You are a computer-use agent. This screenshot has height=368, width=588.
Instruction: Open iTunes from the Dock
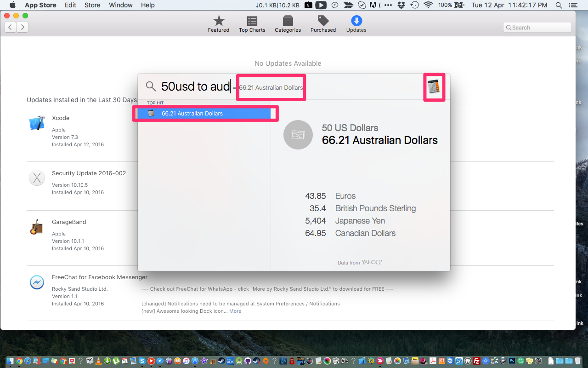point(186,361)
